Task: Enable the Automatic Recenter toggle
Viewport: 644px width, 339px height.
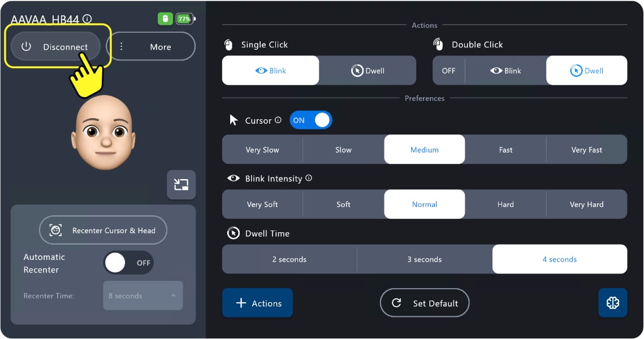Action: [128, 263]
